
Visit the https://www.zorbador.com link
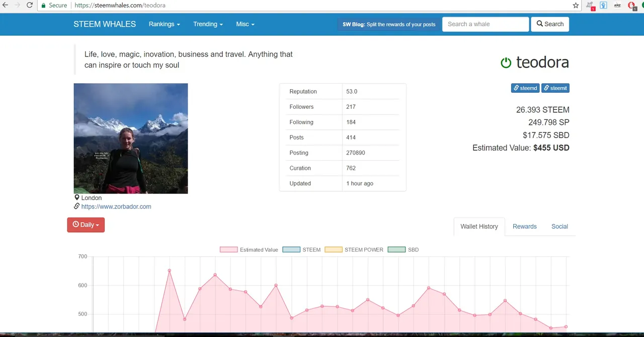[x=116, y=207]
